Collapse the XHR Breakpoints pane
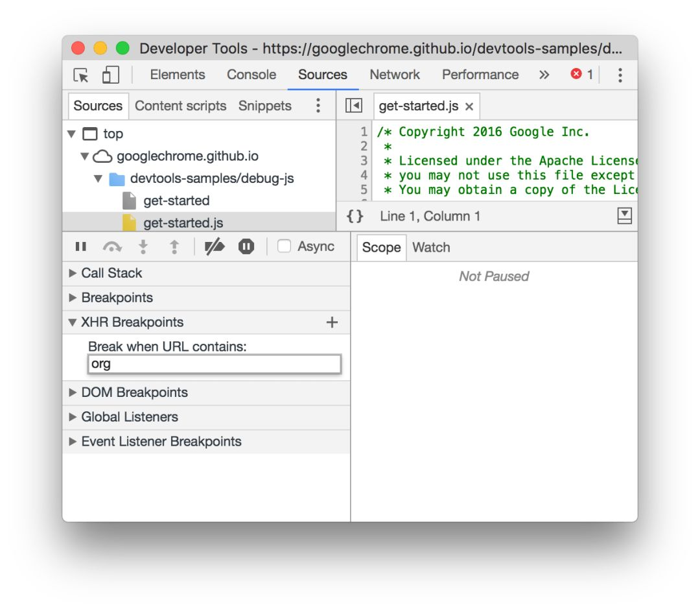Viewport: 700px width, 611px height. (73, 322)
